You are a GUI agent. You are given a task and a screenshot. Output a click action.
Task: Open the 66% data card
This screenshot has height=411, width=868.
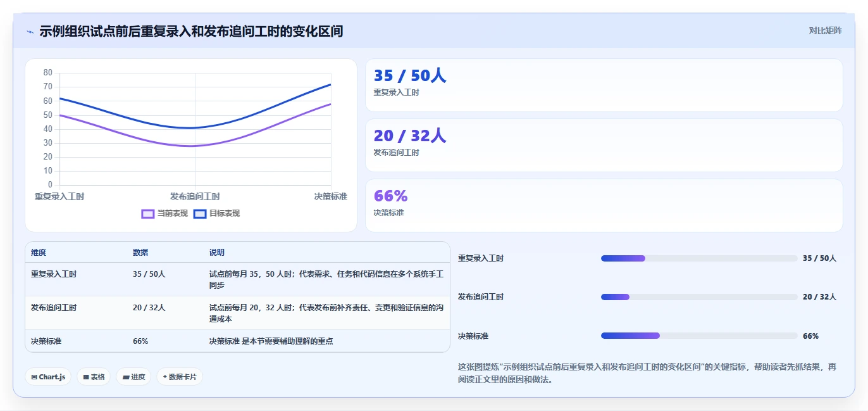tap(604, 206)
